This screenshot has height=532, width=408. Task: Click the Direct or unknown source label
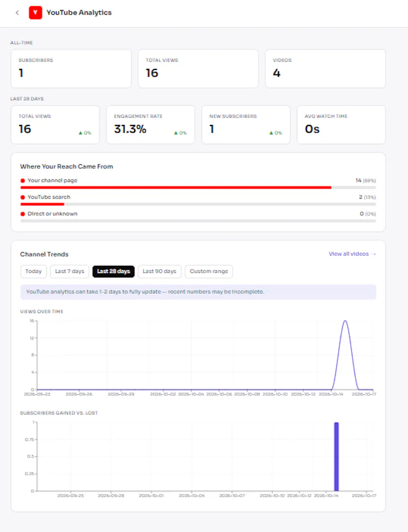(x=53, y=214)
